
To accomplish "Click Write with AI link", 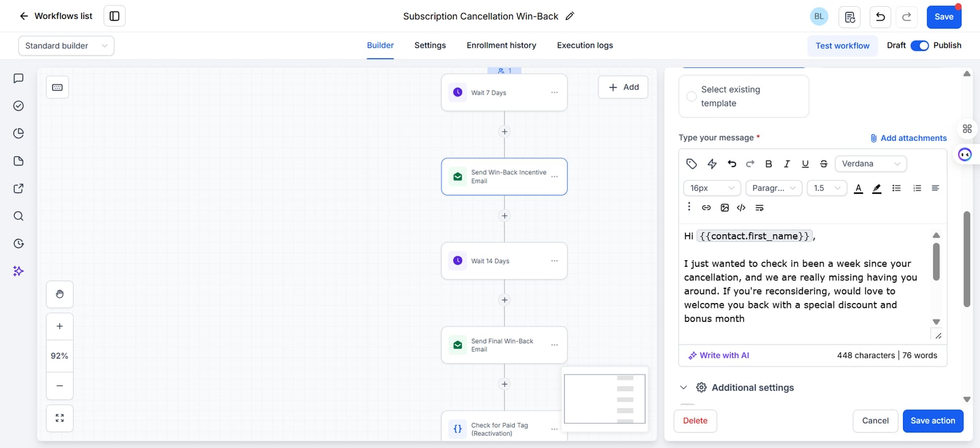I will 718,356.
